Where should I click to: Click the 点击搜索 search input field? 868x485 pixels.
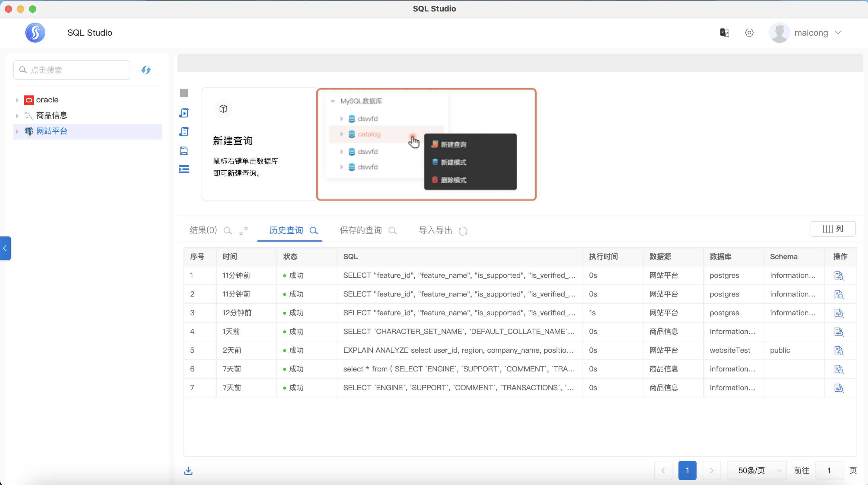point(72,70)
